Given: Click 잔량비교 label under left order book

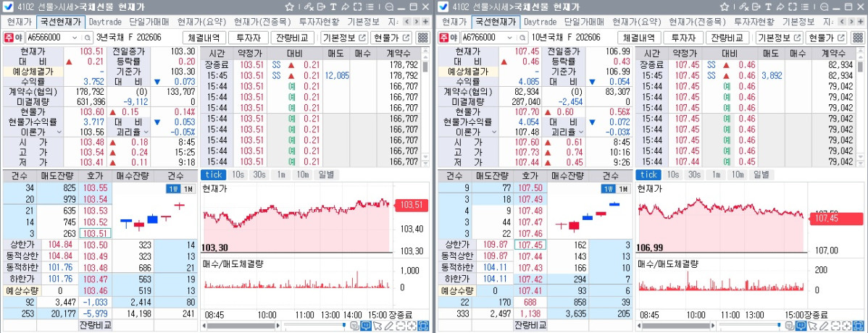Looking at the screenshot, I should pos(95,325).
